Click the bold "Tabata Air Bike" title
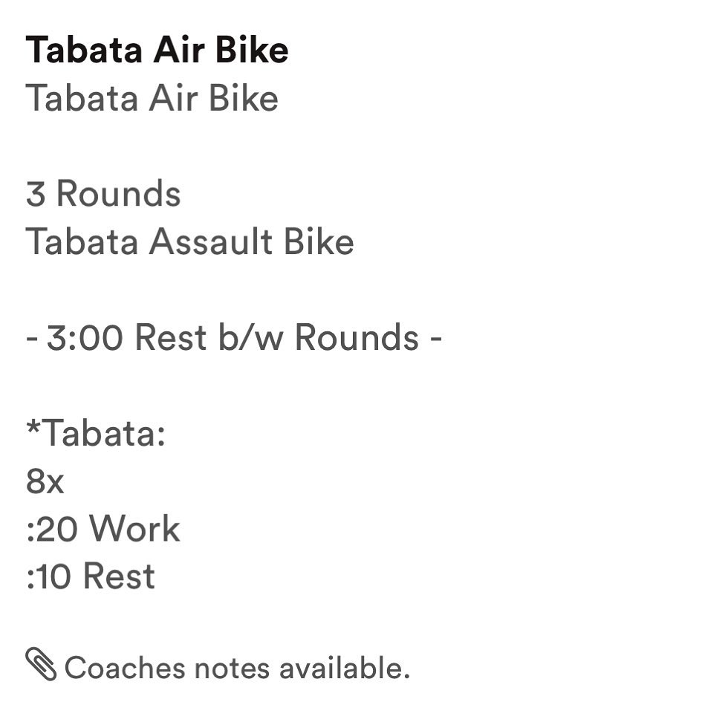The image size is (728, 728). (x=157, y=51)
